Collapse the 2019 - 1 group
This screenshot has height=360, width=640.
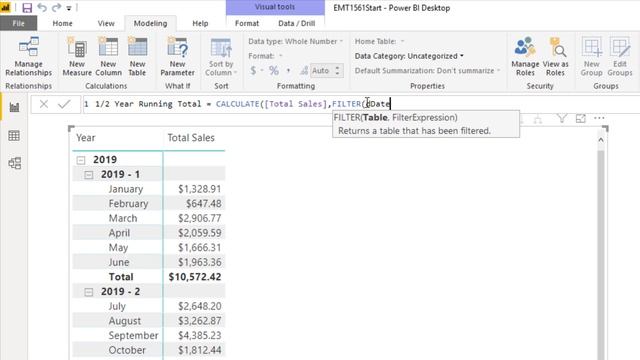[x=89, y=175]
